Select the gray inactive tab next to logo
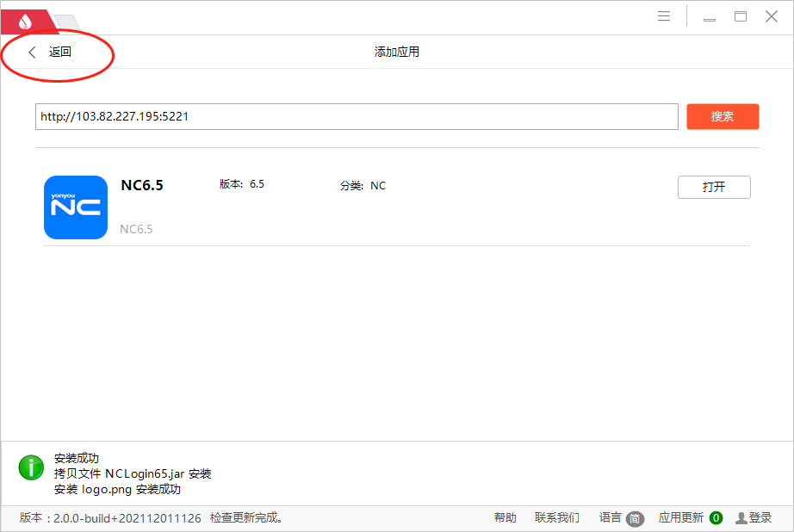The width and height of the screenshot is (794, 532). click(x=67, y=22)
